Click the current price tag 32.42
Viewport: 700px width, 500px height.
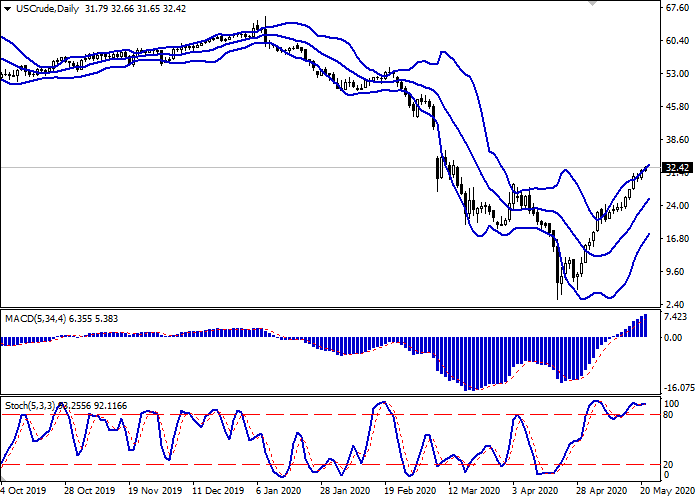click(678, 167)
